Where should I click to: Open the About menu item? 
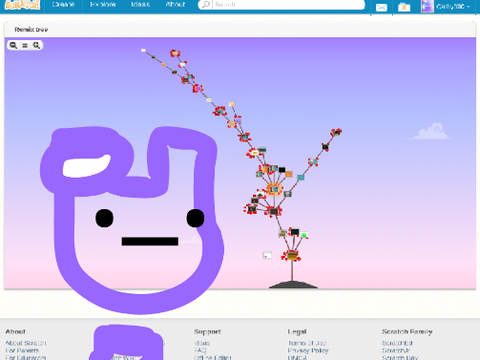tap(175, 5)
